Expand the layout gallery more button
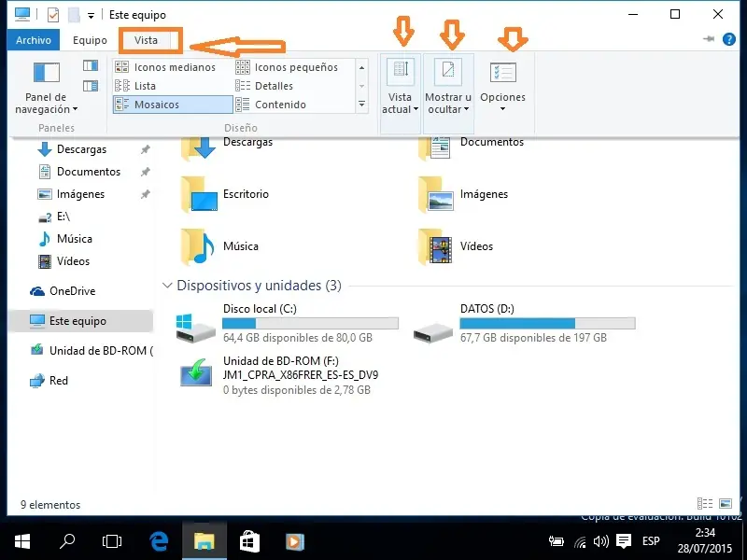The width and height of the screenshot is (747, 560). (x=361, y=104)
